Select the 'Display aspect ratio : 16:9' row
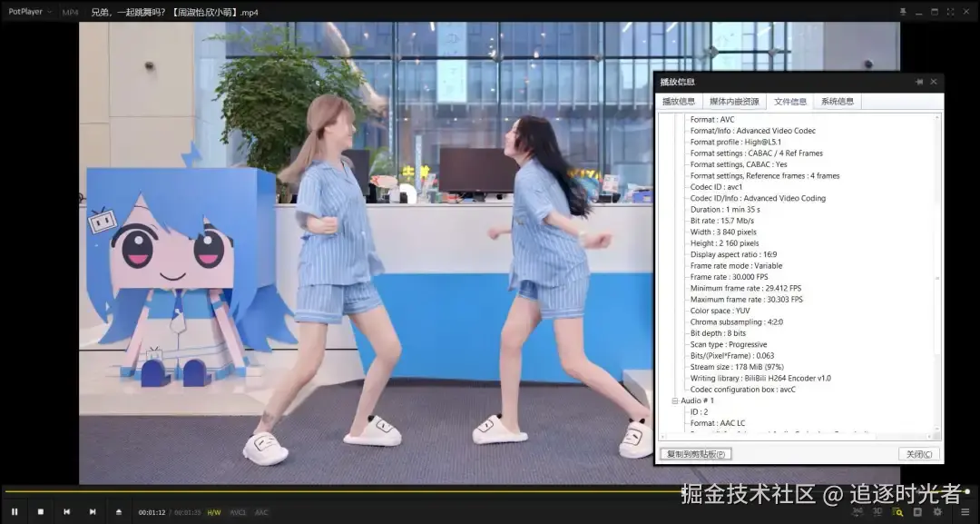The image size is (980, 524). tap(733, 254)
